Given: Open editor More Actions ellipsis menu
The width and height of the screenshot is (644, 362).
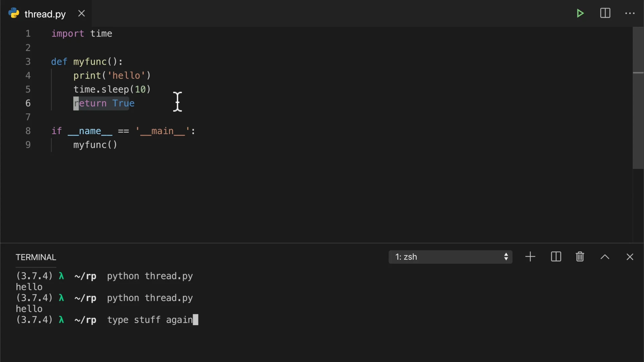Looking at the screenshot, I should pos(630,13).
